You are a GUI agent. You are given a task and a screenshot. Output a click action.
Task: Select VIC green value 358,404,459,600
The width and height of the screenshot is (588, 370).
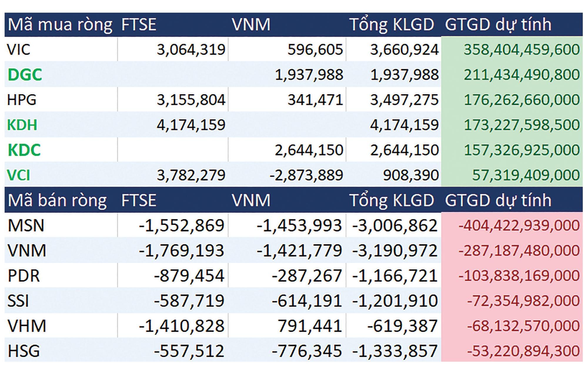pyautogui.click(x=522, y=49)
